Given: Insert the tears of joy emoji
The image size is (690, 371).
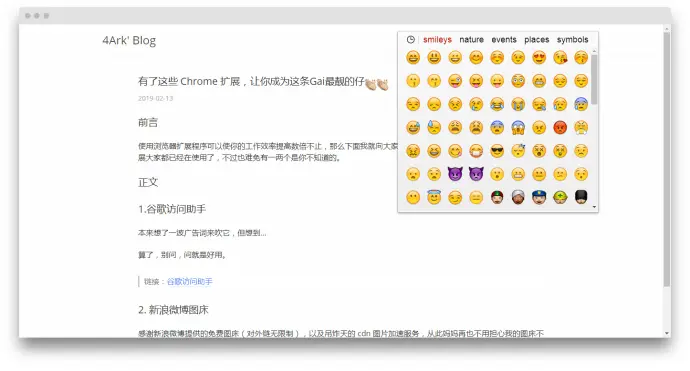Looking at the screenshot, I should (497, 104).
